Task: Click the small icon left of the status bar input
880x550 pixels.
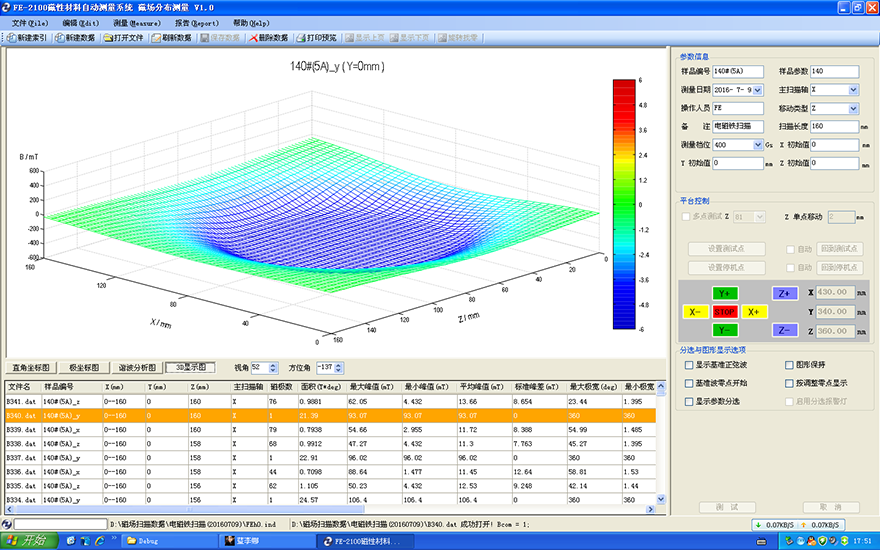Action: coord(6,524)
